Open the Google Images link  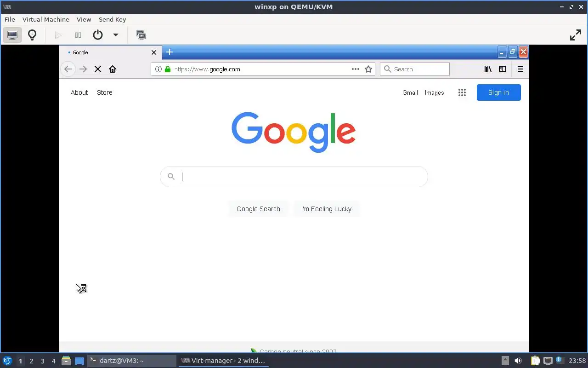(434, 92)
